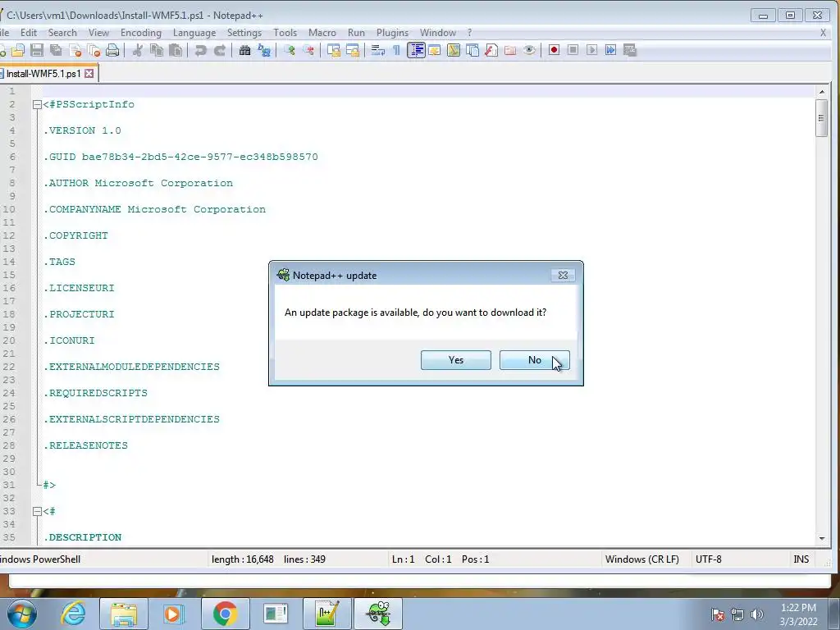The height and width of the screenshot is (630, 840).
Task: Click the Close All toolbar icon
Action: 94,50
